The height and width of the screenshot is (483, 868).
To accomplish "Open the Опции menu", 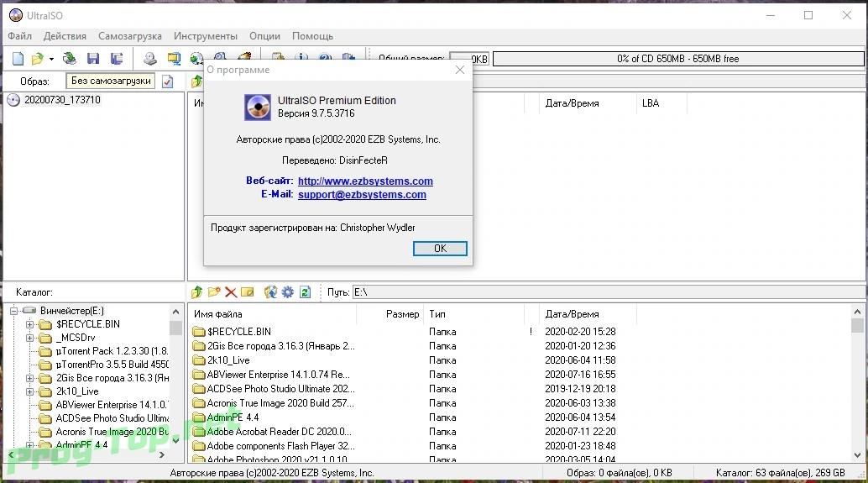I will tap(264, 36).
